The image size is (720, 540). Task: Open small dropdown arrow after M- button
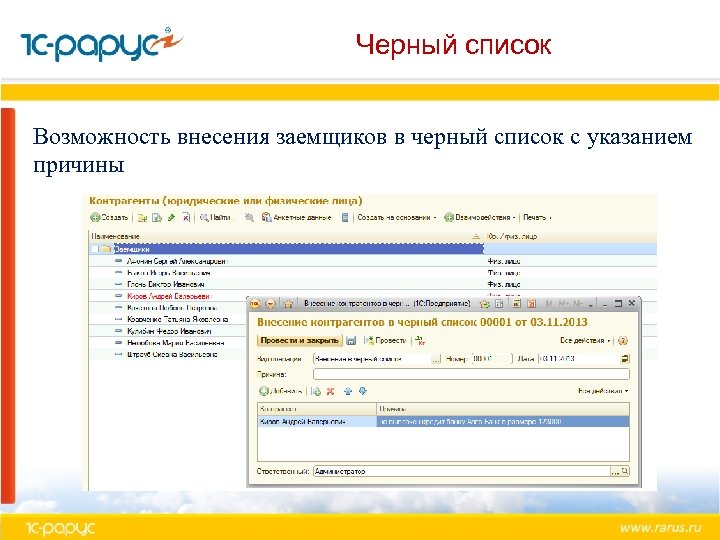tap(591, 304)
